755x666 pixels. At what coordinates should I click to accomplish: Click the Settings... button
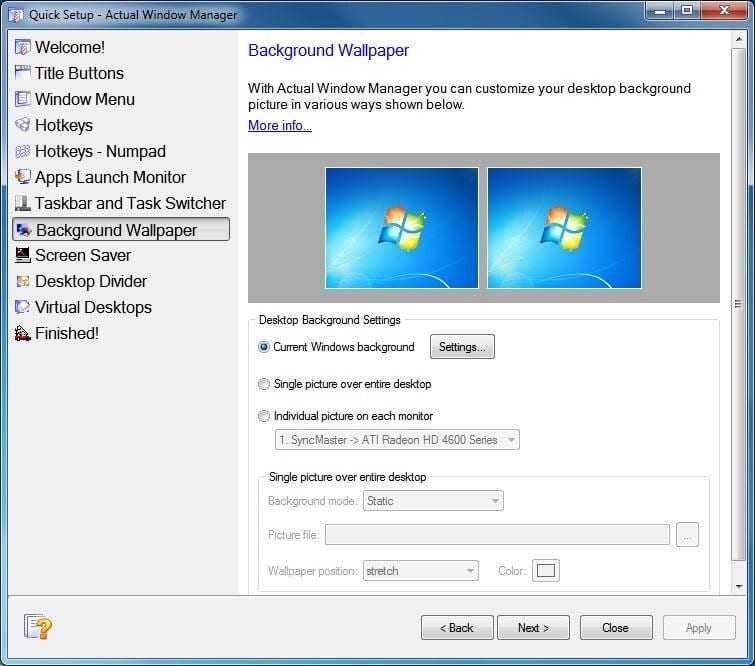[x=462, y=347]
